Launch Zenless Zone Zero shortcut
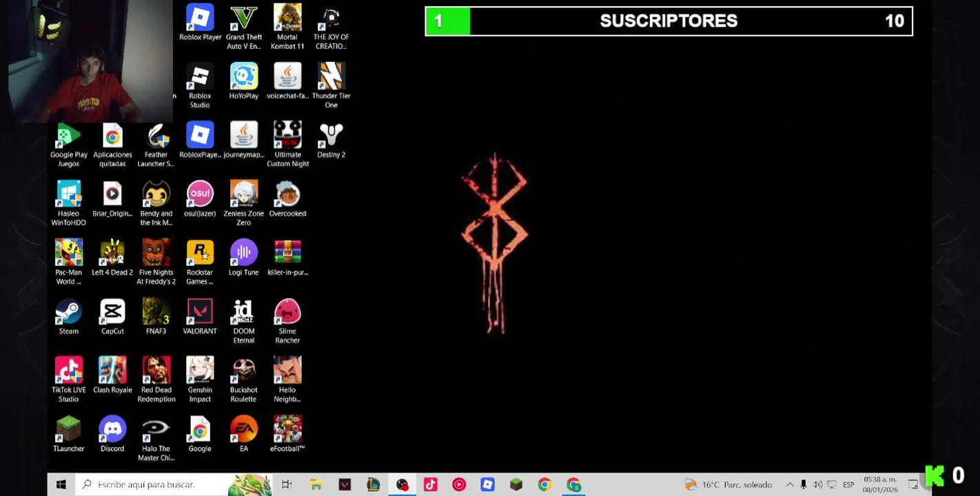This screenshot has width=980, height=496. 243,204
